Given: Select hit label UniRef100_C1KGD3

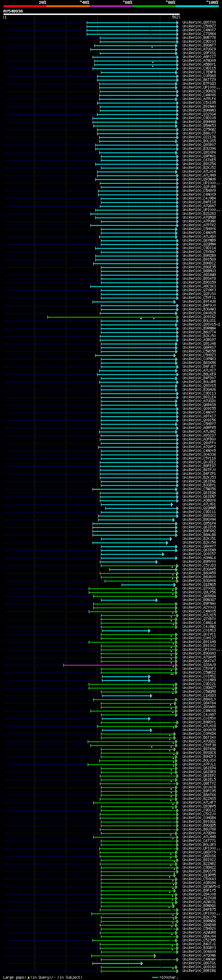Looking at the screenshot, I should click(x=199, y=695).
